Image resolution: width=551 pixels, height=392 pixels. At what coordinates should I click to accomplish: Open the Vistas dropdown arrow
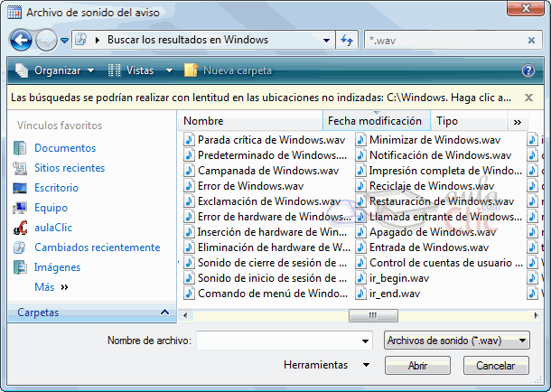pos(170,70)
